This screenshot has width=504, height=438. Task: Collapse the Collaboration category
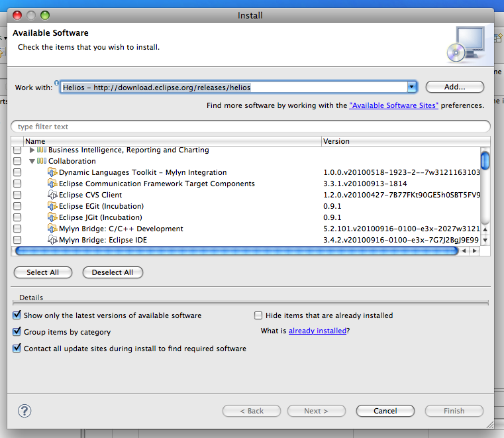point(32,161)
